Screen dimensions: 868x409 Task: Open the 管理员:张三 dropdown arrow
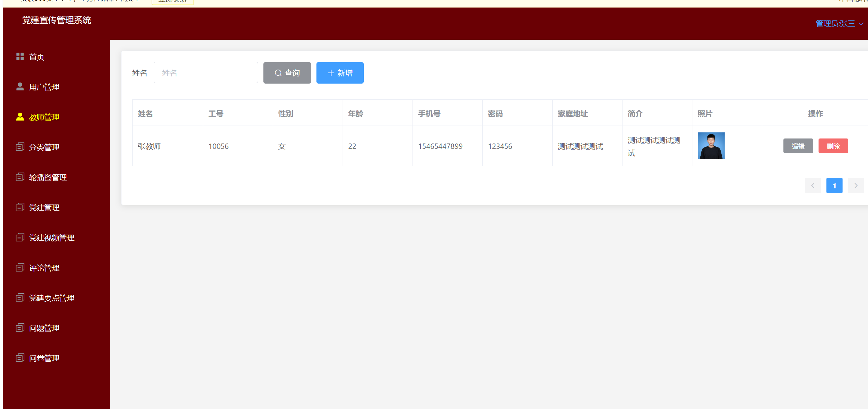pos(861,24)
